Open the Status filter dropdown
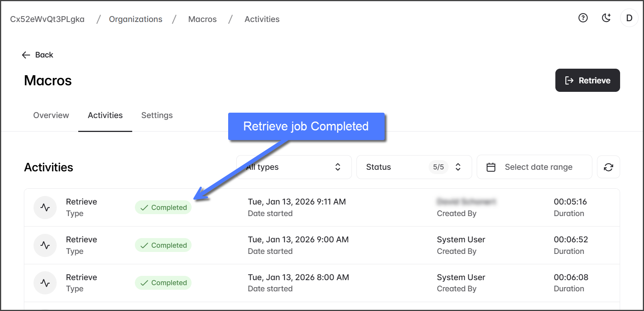Screen dimensions: 644x311 pos(414,167)
